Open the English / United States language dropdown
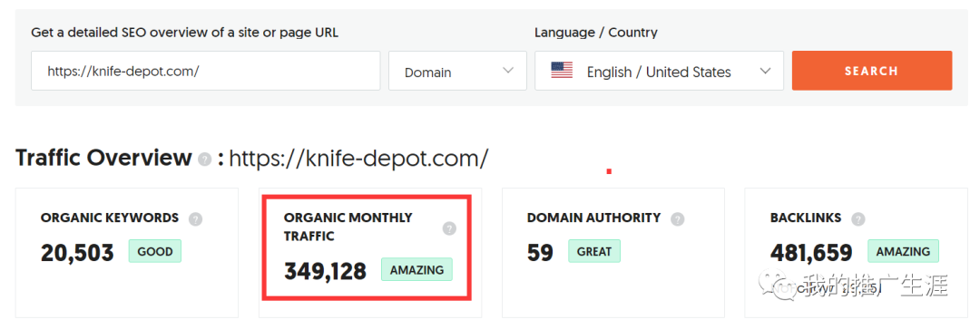Screen dimensions: 980x329 660,71
